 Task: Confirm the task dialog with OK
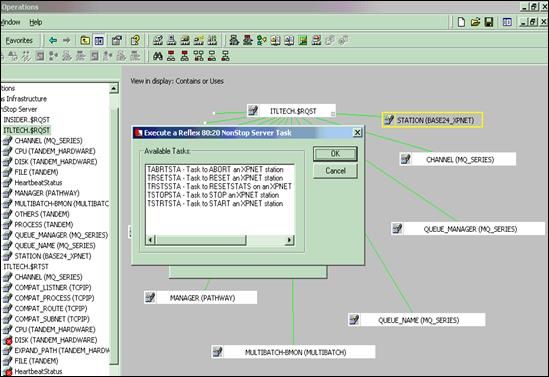point(335,154)
